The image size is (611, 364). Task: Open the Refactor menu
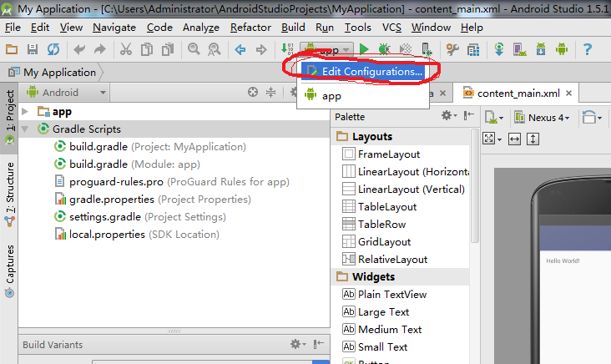tap(250, 28)
